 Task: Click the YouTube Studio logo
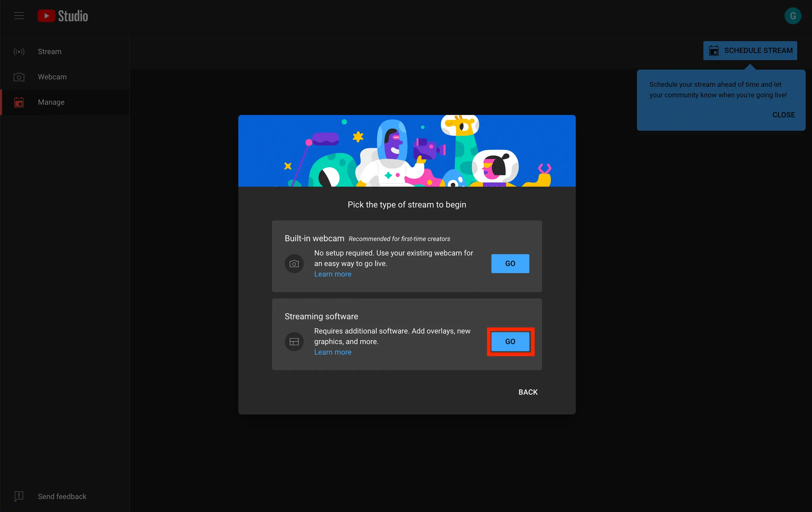pyautogui.click(x=63, y=16)
